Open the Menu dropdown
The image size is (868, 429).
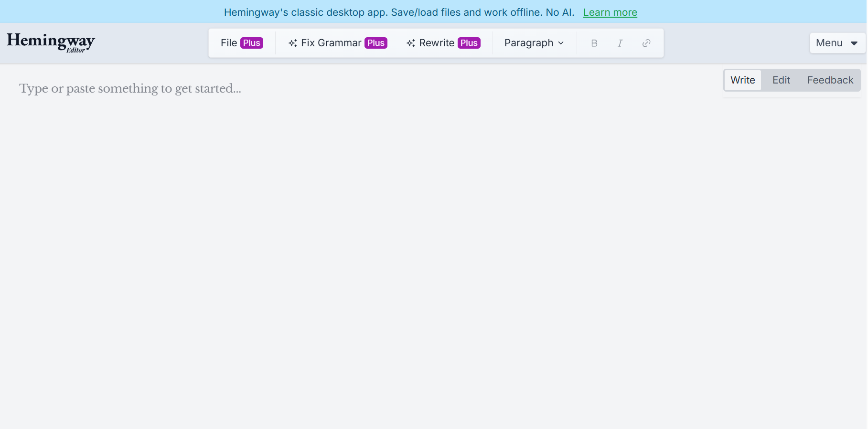[837, 43]
